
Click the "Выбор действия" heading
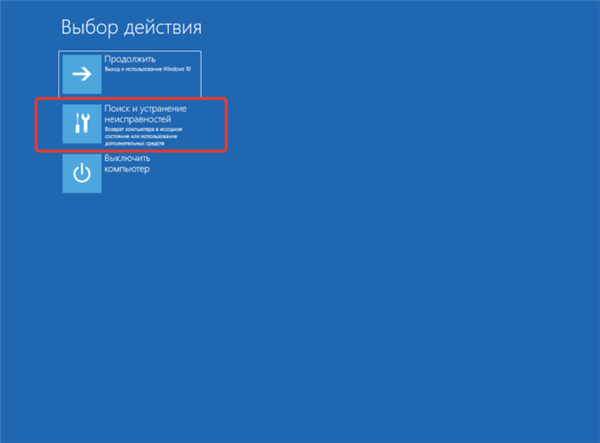tap(131, 28)
